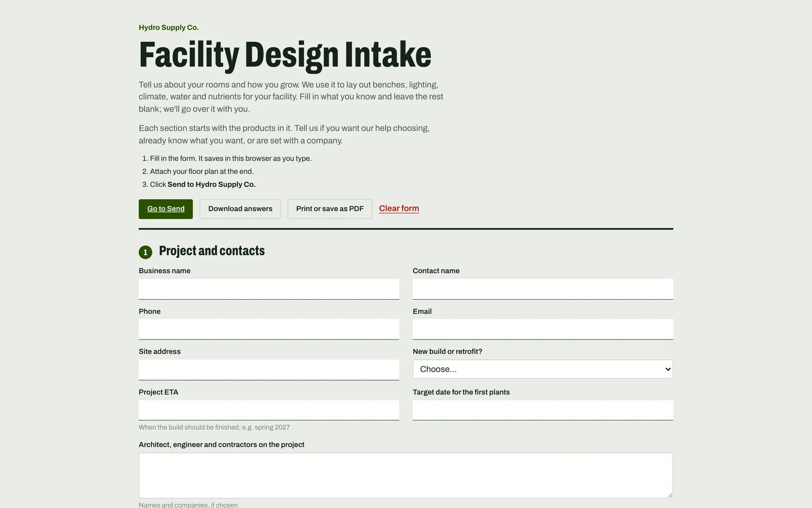Click the 'When the build should be finished' hint
Viewport: 812px width, 508px height.
click(214, 427)
